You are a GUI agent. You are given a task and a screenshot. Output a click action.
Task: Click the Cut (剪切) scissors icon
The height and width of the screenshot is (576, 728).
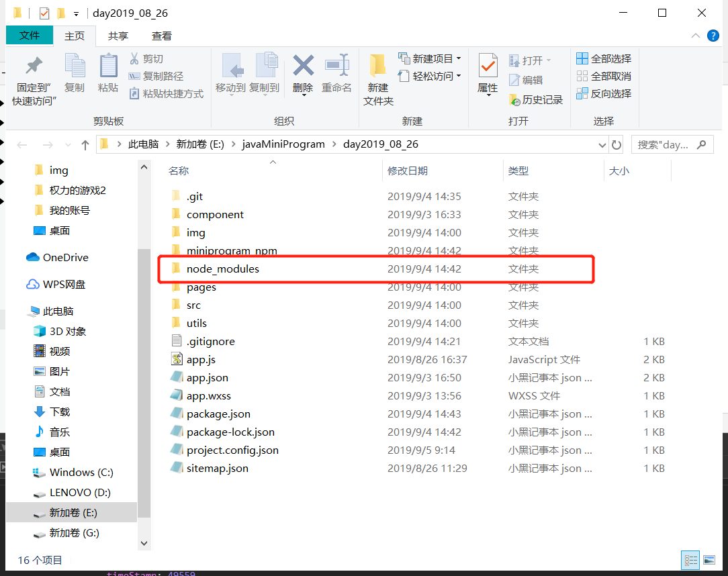click(x=134, y=58)
